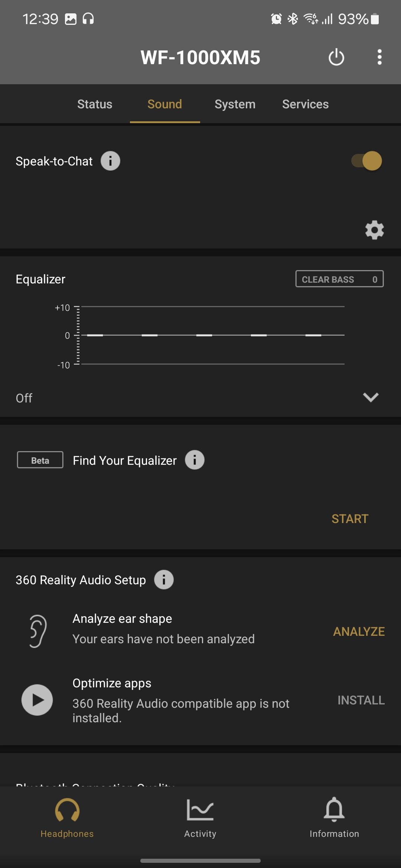Open the three-dot overflow menu
Screen dimensions: 401x868
point(379,57)
